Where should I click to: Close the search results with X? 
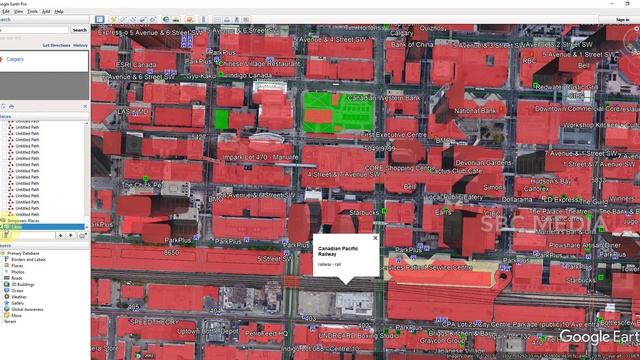click(x=85, y=107)
